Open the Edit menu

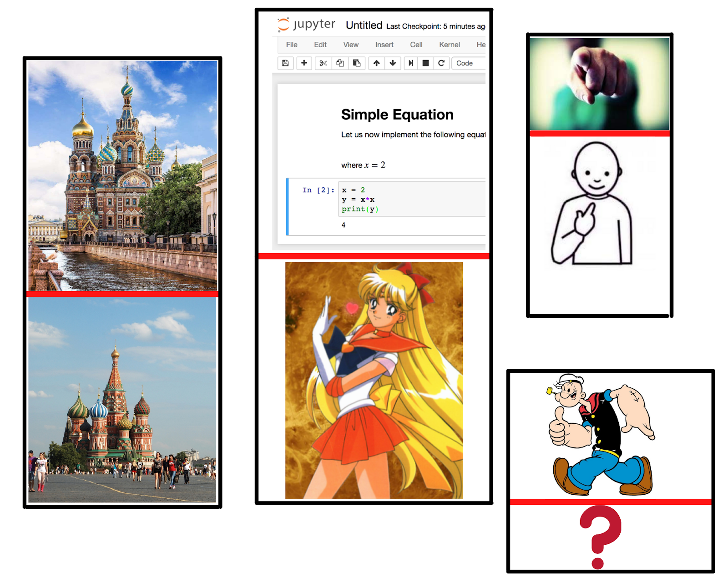(x=320, y=45)
